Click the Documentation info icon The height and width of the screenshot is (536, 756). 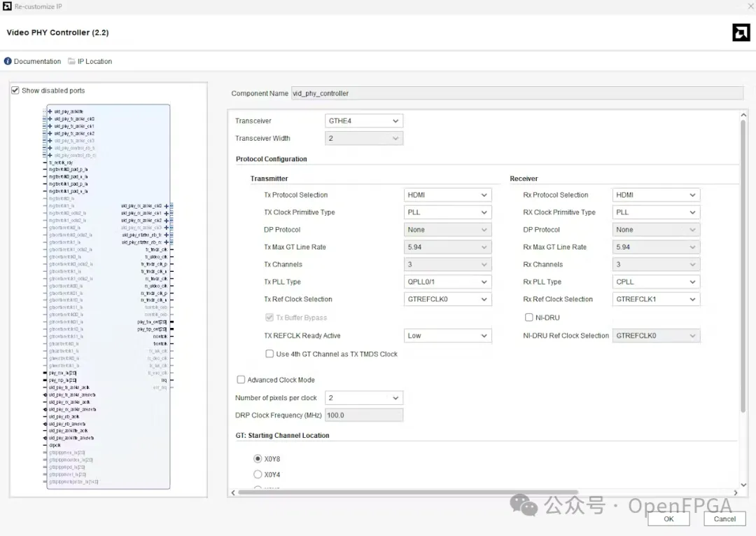(x=8, y=61)
